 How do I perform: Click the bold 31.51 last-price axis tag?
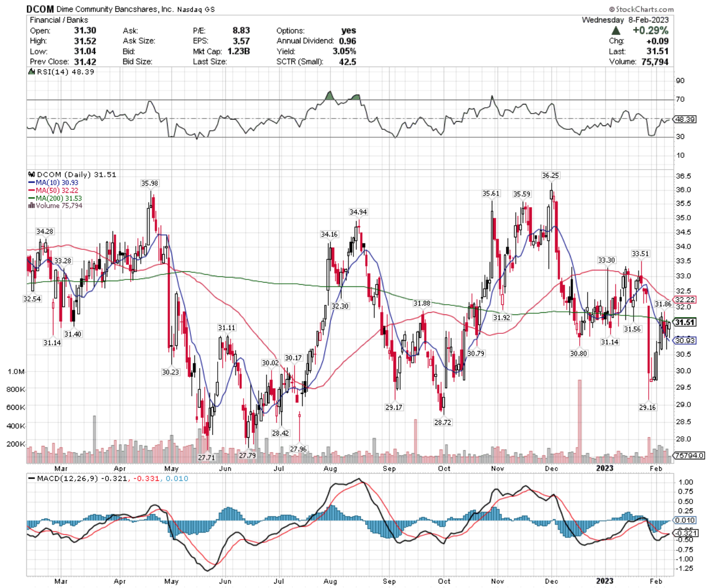click(x=684, y=322)
